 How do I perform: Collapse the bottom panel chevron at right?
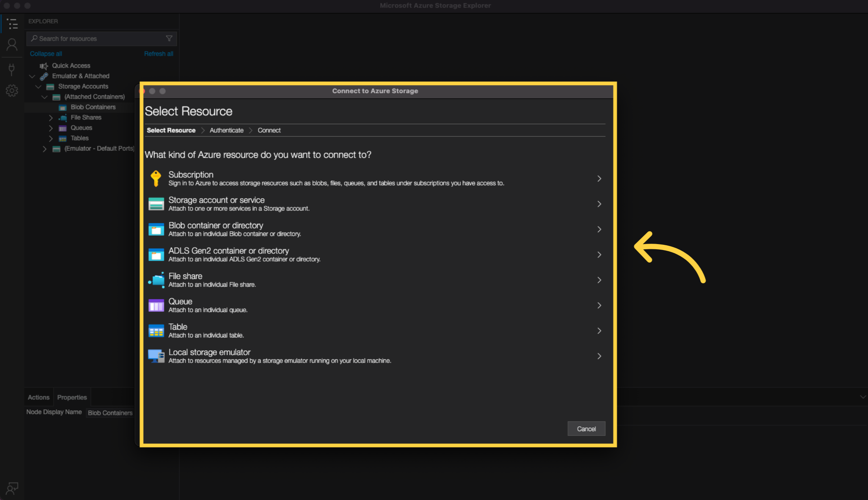coord(863,397)
